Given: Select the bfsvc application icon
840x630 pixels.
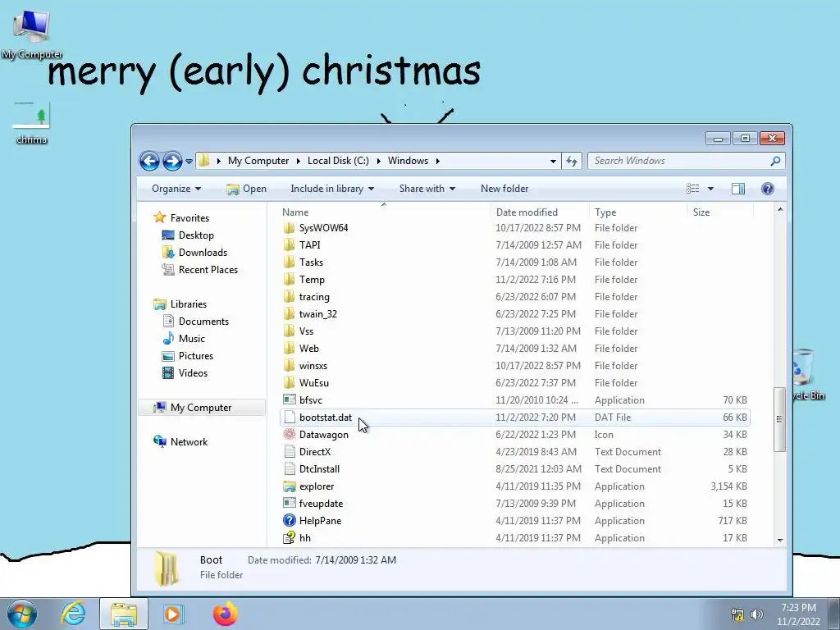Looking at the screenshot, I should (290, 399).
